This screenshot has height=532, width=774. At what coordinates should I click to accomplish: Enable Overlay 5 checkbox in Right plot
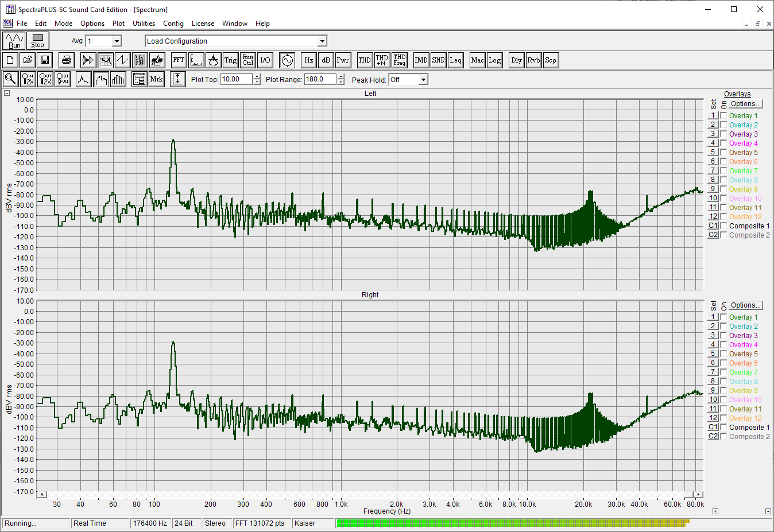[723, 354]
